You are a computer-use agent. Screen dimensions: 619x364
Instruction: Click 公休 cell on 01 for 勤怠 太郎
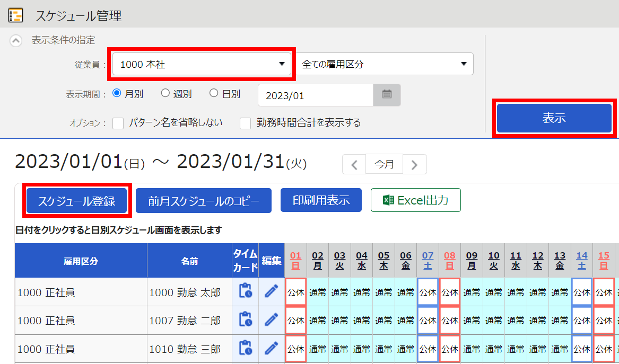click(x=295, y=292)
